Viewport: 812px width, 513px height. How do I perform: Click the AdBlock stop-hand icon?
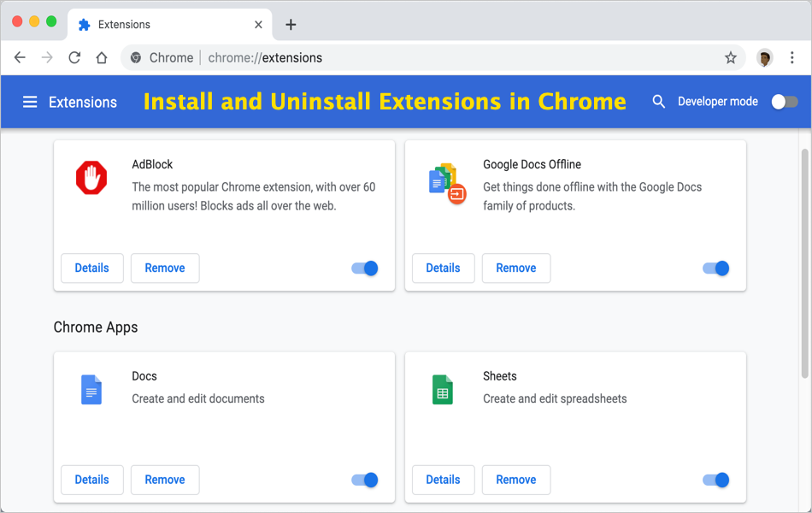(x=91, y=178)
